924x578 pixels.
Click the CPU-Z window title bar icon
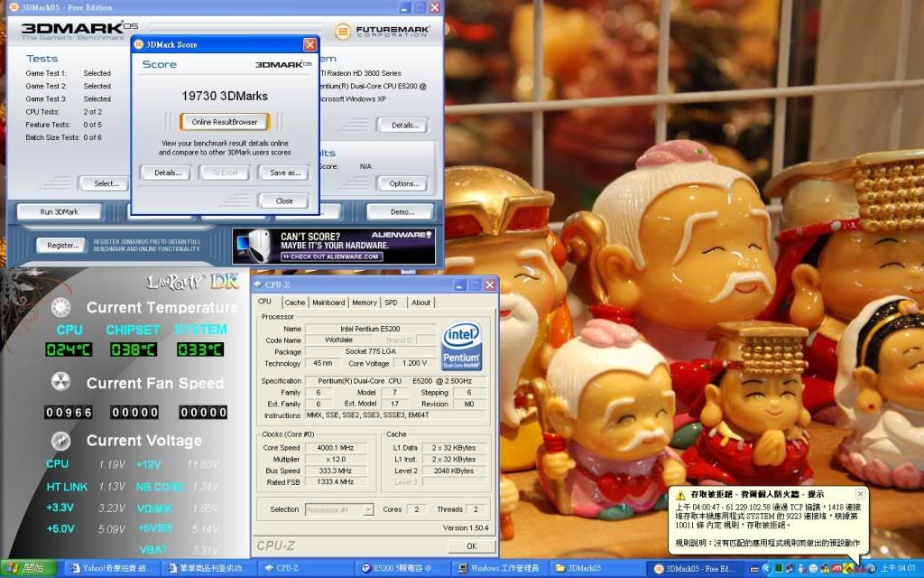point(257,284)
